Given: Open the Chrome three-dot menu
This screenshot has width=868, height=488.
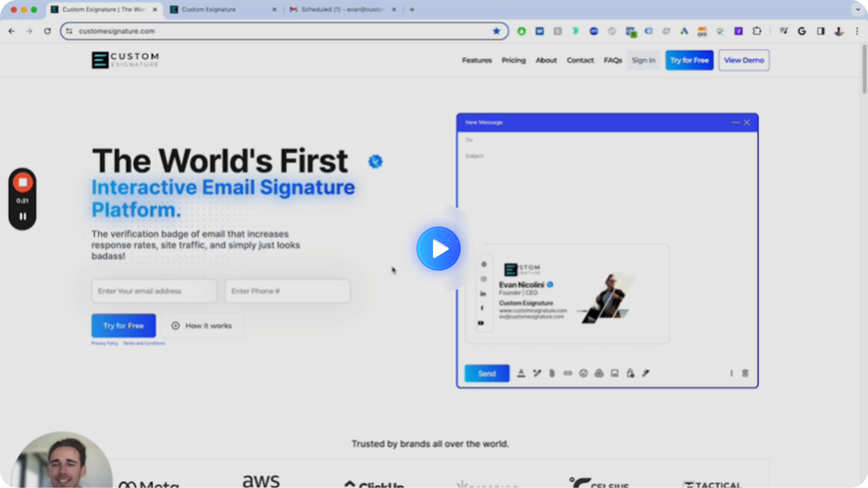Looking at the screenshot, I should (857, 31).
